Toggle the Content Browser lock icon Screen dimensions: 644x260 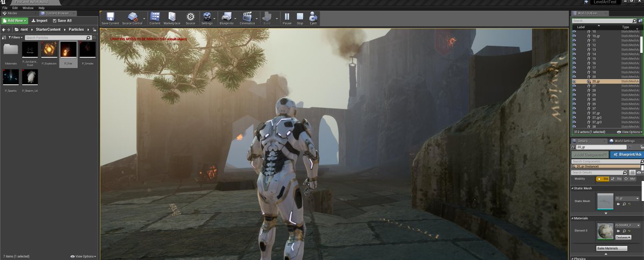pos(94,29)
